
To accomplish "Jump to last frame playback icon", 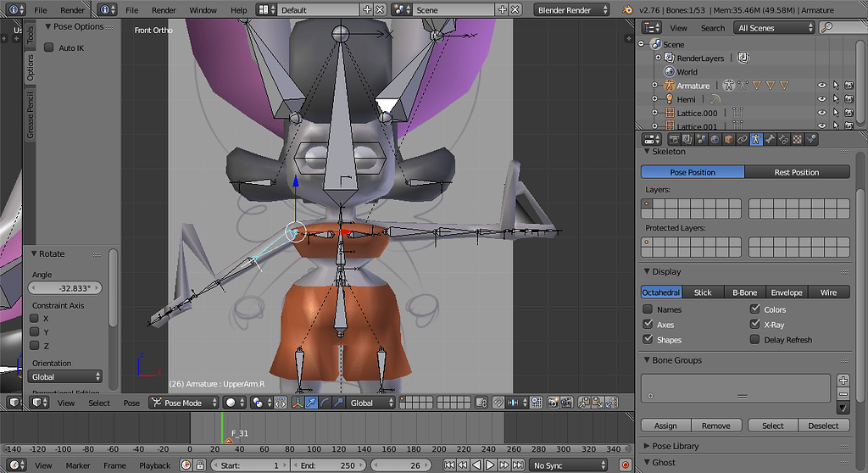I will 518,465.
